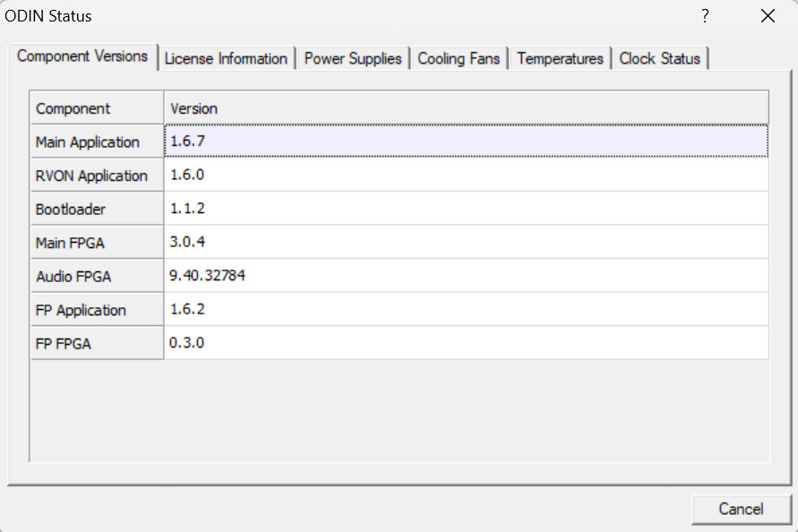Select the Cooling Fans tab
The width and height of the screenshot is (798, 532).
[x=460, y=59]
